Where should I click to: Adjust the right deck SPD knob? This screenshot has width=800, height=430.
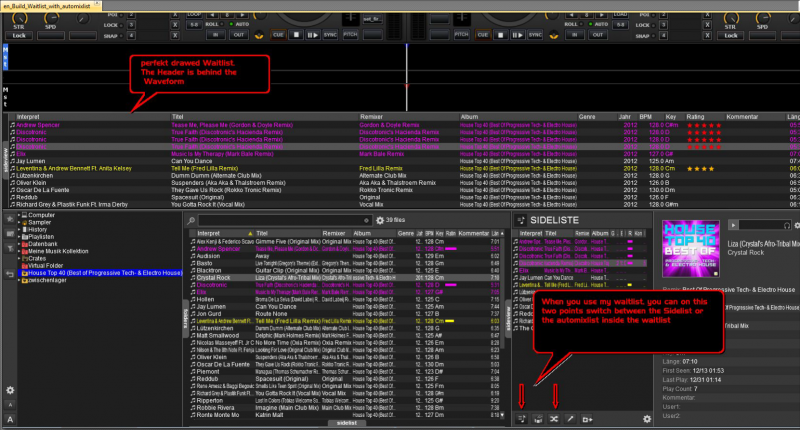click(x=762, y=19)
